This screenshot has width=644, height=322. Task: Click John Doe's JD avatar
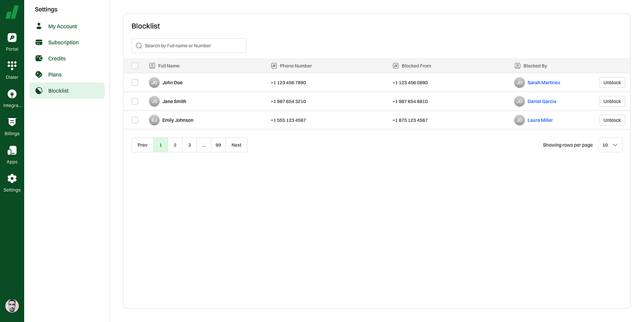pos(154,83)
